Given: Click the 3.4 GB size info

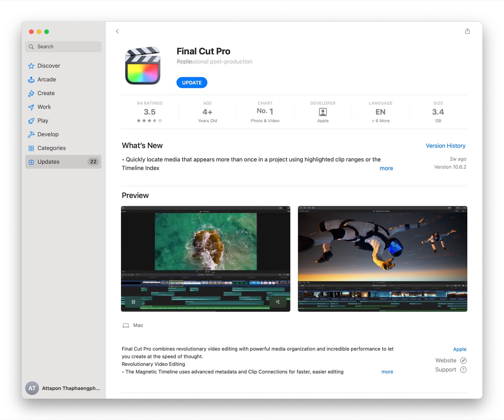Looking at the screenshot, I should click(x=438, y=112).
